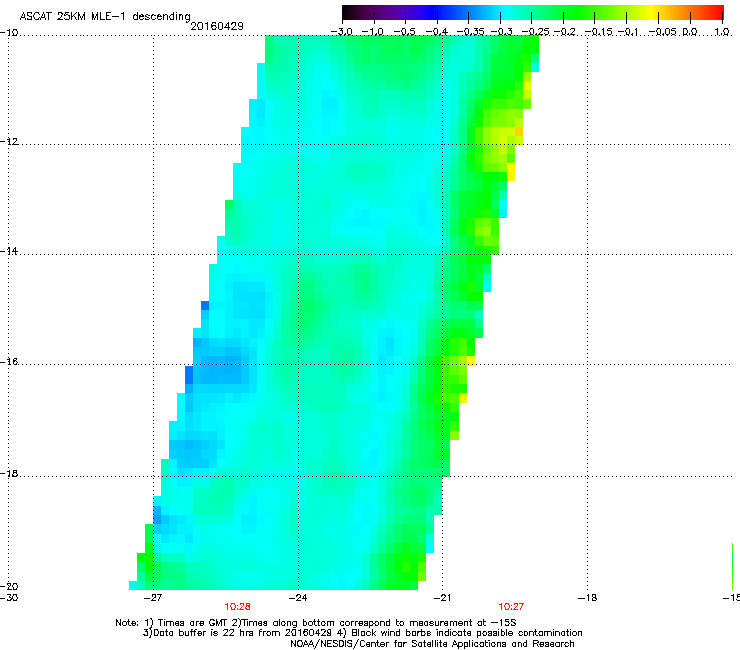The width and height of the screenshot is (740, 650).
Task: Click the -10 latitude axis label
Action: click(9, 33)
